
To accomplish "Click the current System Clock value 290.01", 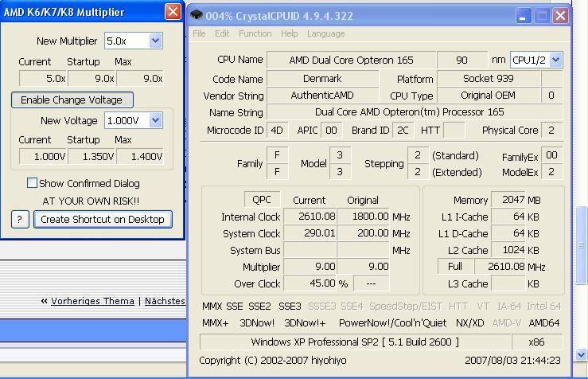I will [310, 233].
